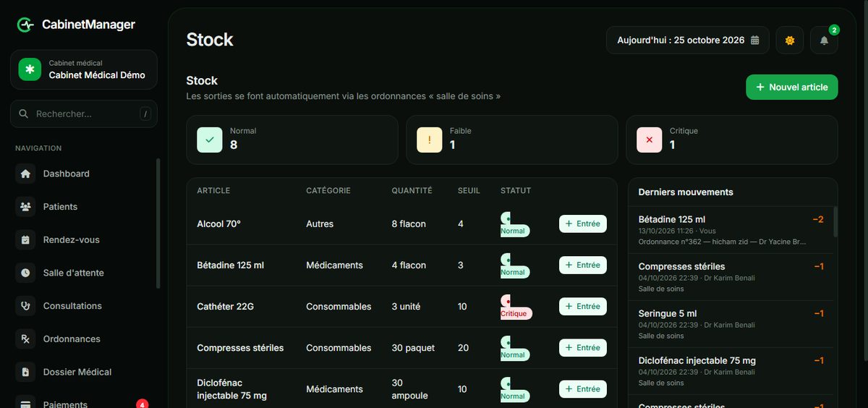
Task: Open Paiements in the sidebar
Action: coord(83,402)
